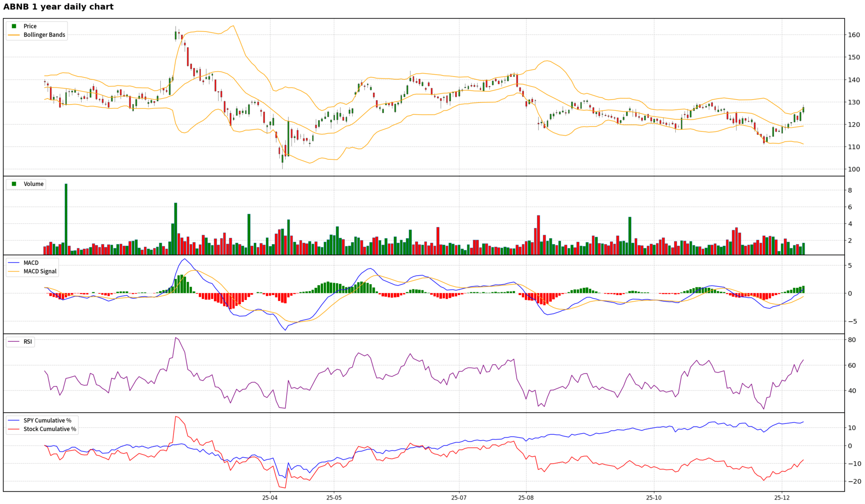Click the purple RSI legend line
Image resolution: width=865 pixels, height=504 pixels.
14,341
